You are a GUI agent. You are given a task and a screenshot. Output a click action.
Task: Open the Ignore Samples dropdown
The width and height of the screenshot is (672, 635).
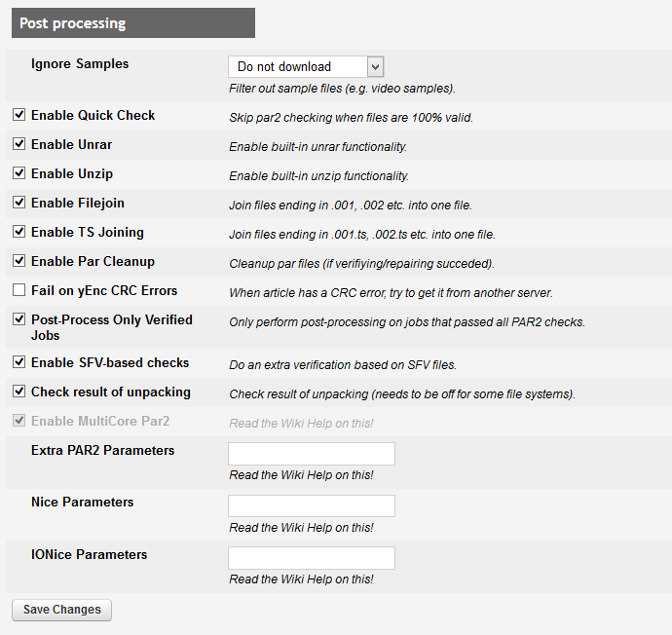tap(306, 67)
